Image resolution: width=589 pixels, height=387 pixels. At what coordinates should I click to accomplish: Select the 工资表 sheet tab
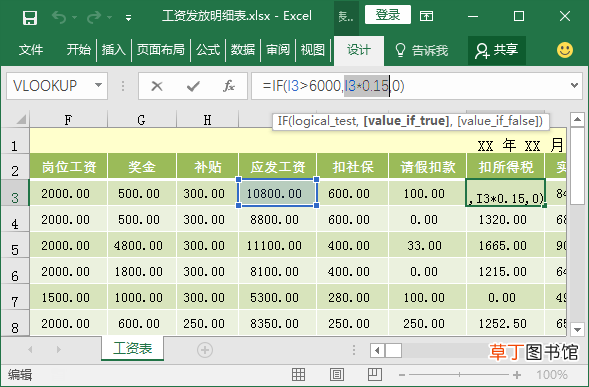(x=132, y=349)
